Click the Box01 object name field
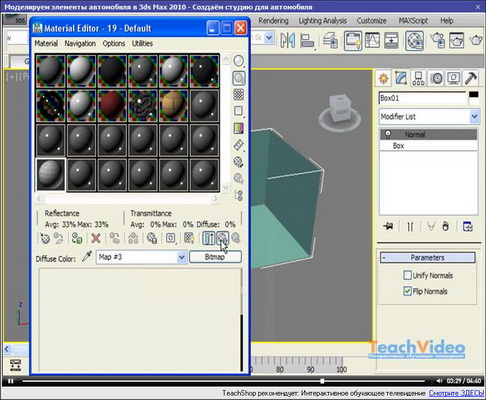This screenshot has width=486, height=400. pyautogui.click(x=422, y=98)
